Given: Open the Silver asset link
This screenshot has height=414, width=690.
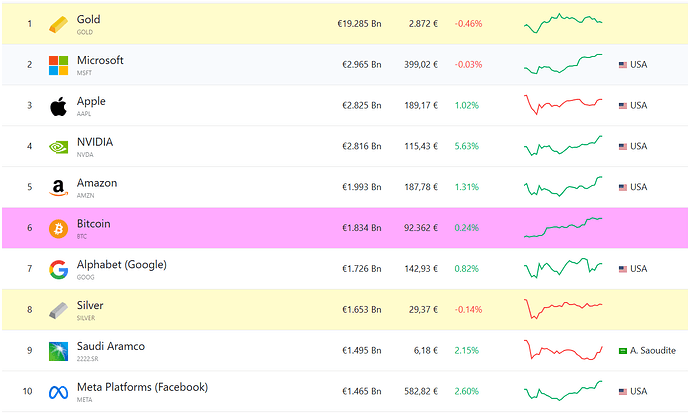Looking at the screenshot, I should coord(90,306).
